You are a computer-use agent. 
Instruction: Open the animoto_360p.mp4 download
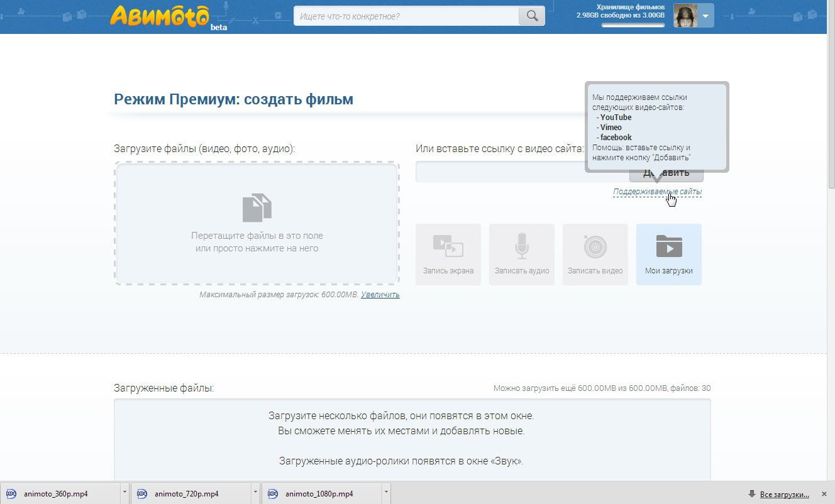click(x=60, y=493)
